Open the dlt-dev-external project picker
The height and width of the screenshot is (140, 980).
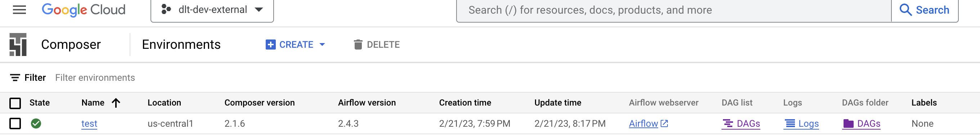[x=212, y=10]
